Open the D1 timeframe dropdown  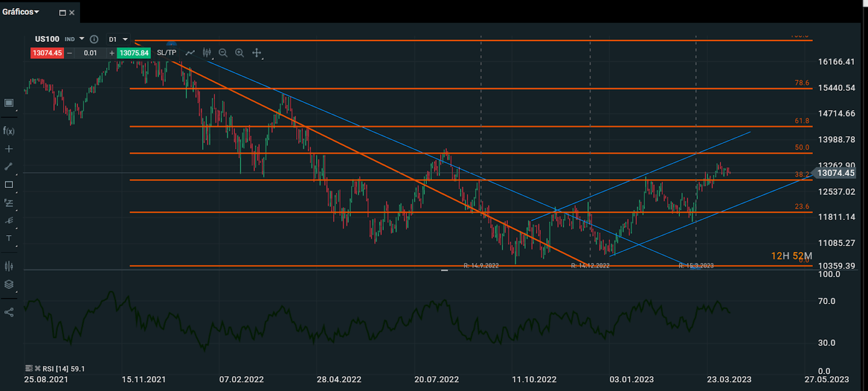(118, 39)
